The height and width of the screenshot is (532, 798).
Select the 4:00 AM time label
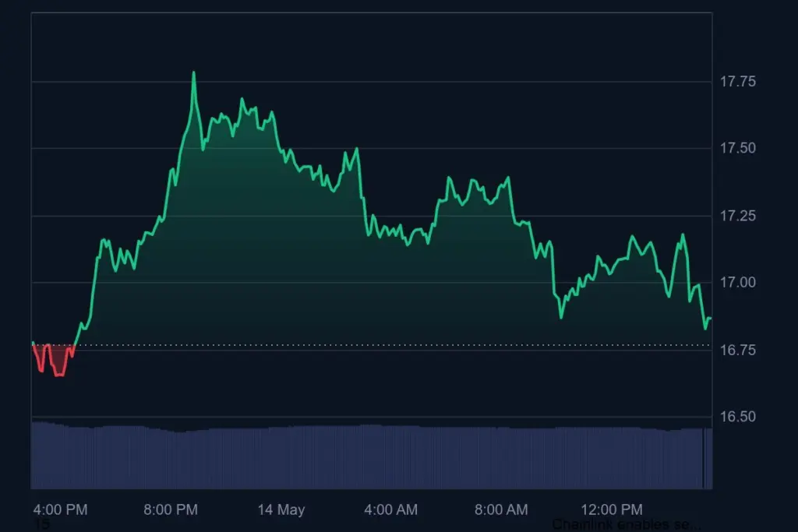pos(391,510)
